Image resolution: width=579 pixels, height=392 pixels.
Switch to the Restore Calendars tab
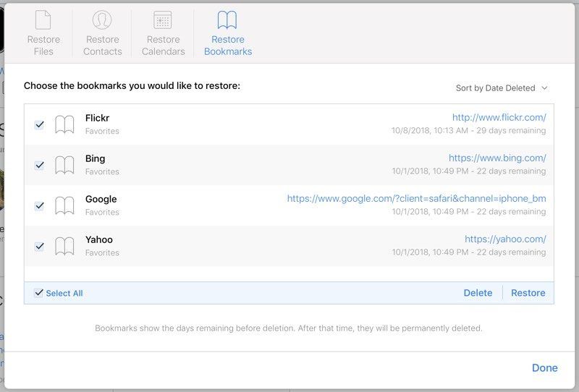(x=163, y=45)
